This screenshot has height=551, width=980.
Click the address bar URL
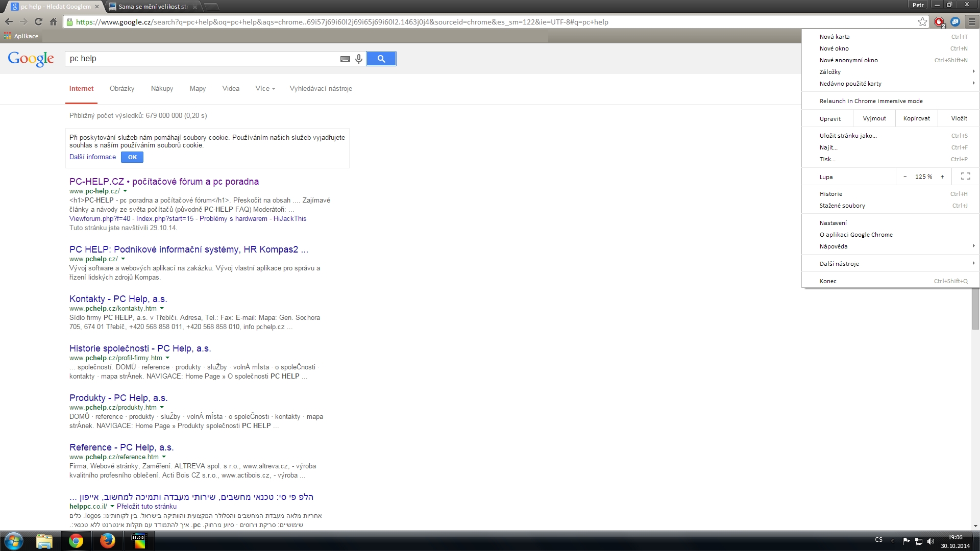point(342,22)
